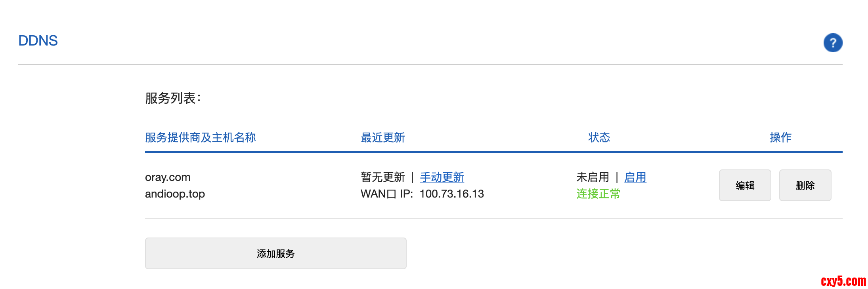Click the WAN口 IP label
Screen dimensions: 868x289
(386, 194)
